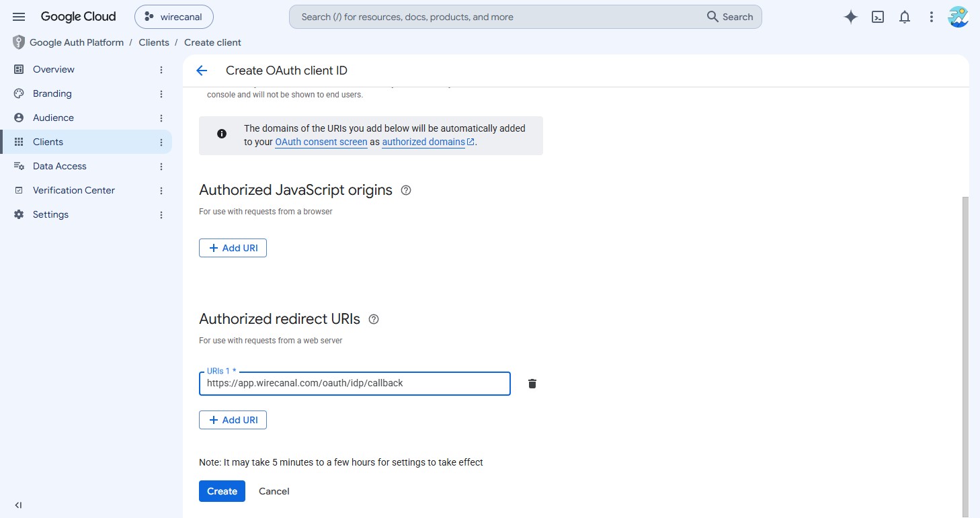Go to Google Auth Platform breadcrumb
Image resolution: width=980 pixels, height=518 pixels.
[77, 42]
